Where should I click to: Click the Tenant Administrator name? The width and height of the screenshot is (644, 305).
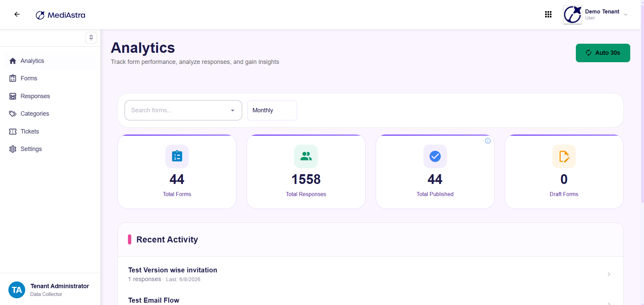pos(60,286)
